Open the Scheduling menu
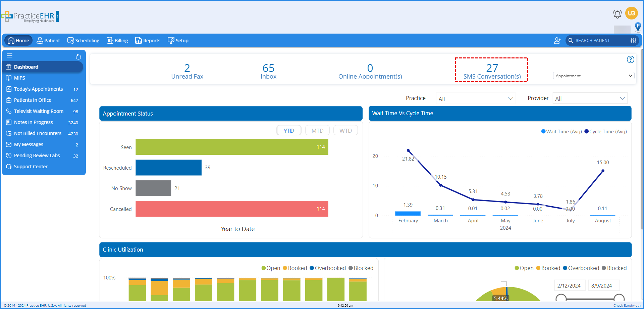Image resolution: width=644 pixels, height=309 pixels. pyautogui.click(x=84, y=41)
